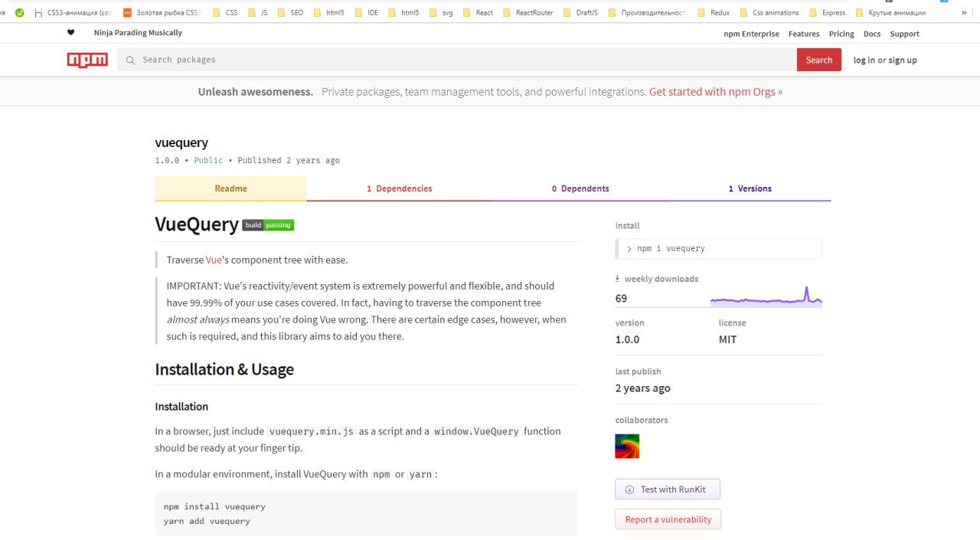Open the Redux bookmark folder
980x540 pixels.
[713, 12]
